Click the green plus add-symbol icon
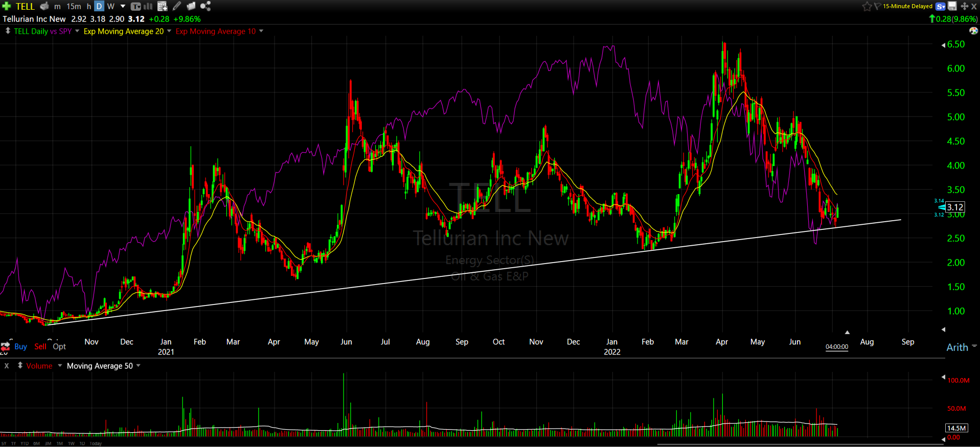The image size is (980, 447). click(7, 6)
